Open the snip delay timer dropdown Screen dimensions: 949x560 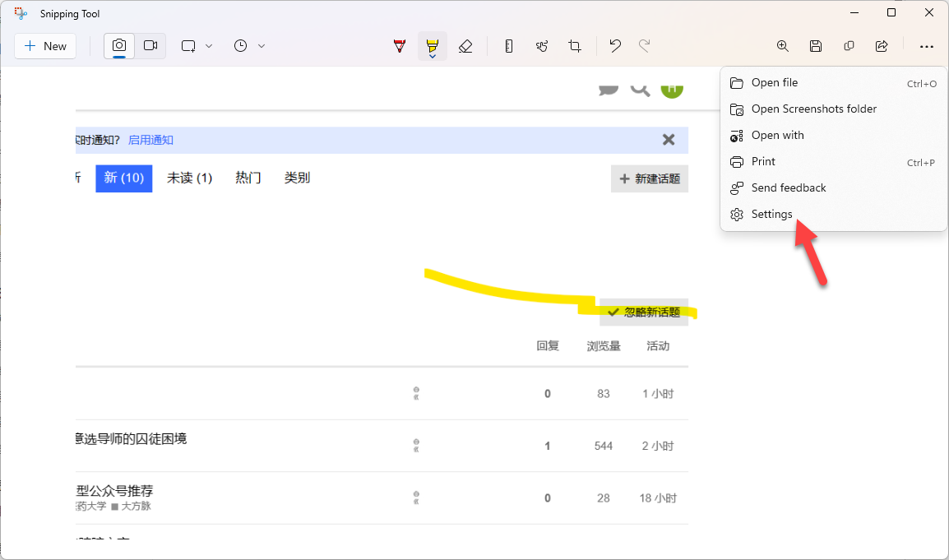coord(262,46)
